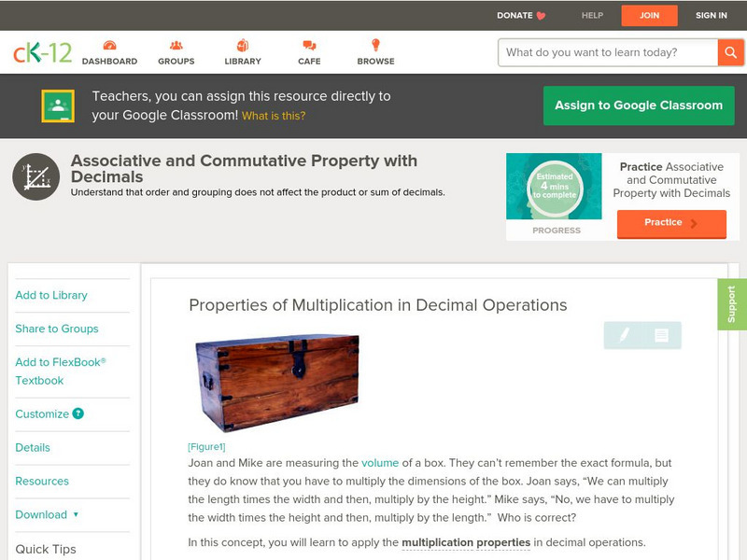Click the graph concept icon beside title
The height and width of the screenshot is (560, 747).
tap(35, 176)
